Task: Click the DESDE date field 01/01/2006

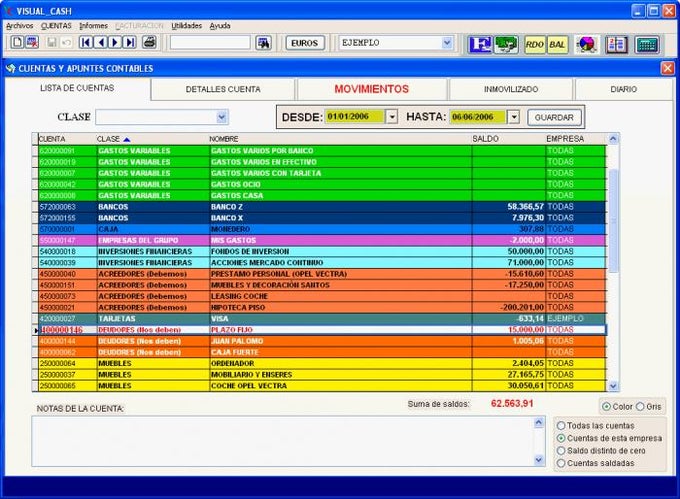Action: [x=354, y=117]
